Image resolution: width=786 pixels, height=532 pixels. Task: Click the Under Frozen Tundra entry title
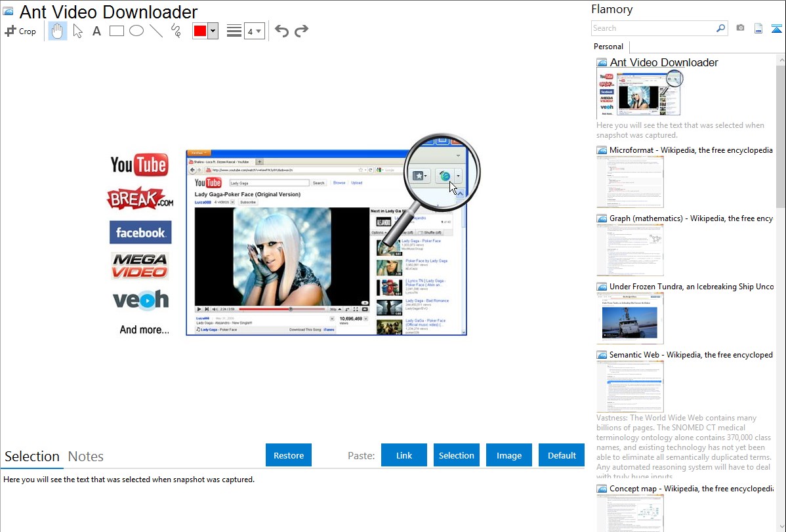point(692,286)
